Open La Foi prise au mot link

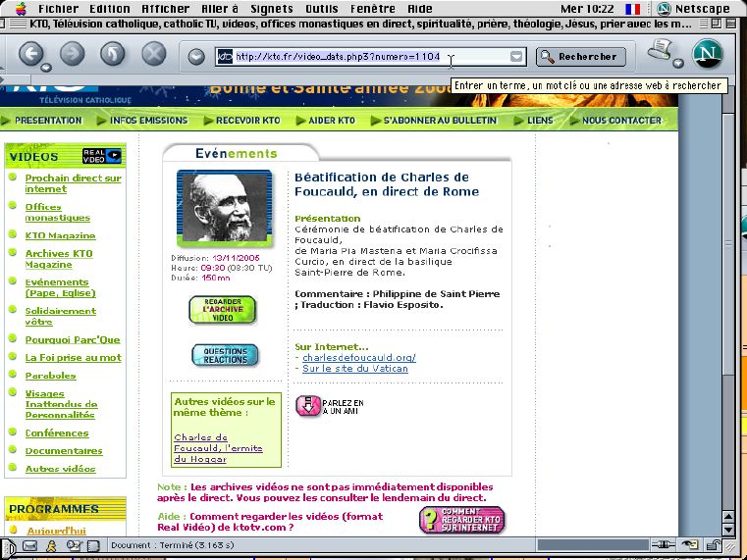[x=73, y=357]
